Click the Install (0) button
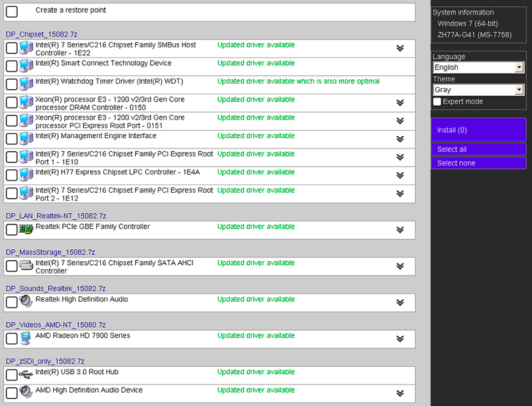The height and width of the screenshot is (406, 532). 478,130
